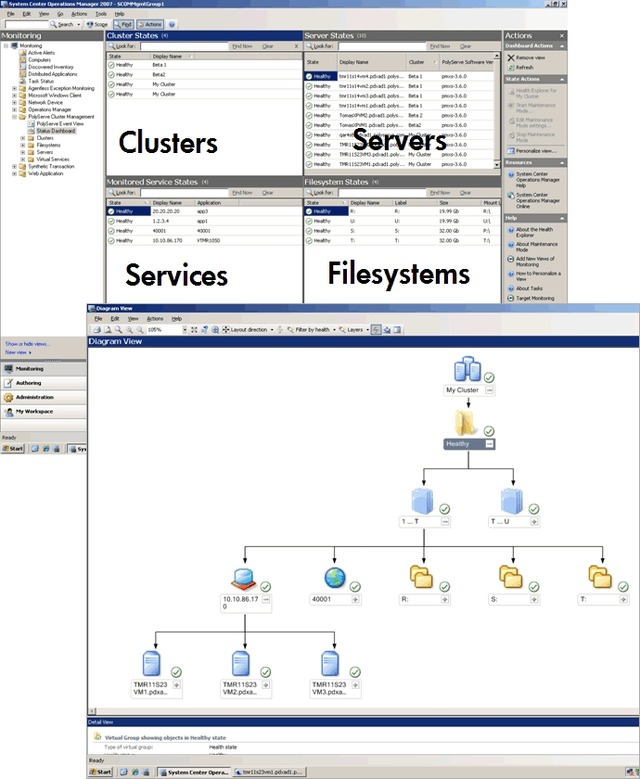Select the TMR11S23 VM2 server icon
Viewport: 640px width, 779px height.
pos(240,663)
